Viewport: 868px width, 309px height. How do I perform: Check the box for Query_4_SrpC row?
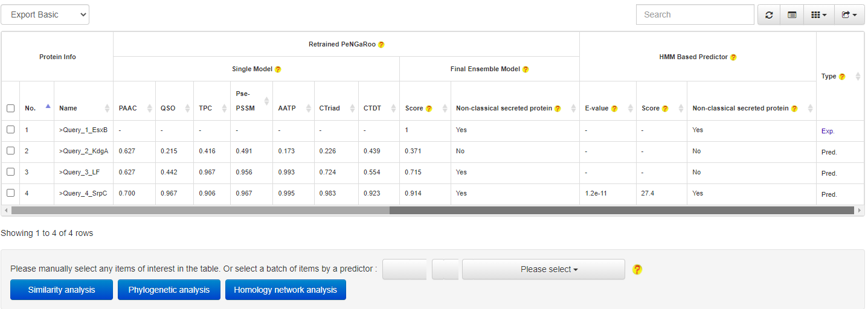coord(10,193)
